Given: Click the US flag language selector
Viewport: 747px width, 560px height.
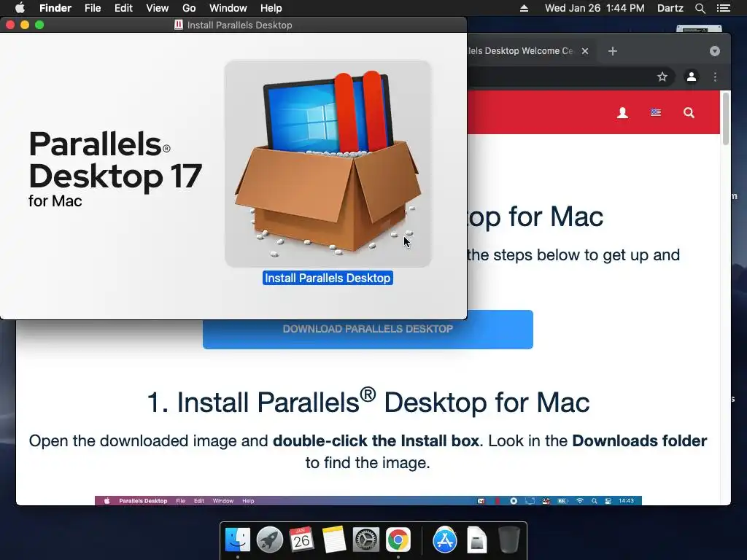Looking at the screenshot, I should (x=656, y=113).
